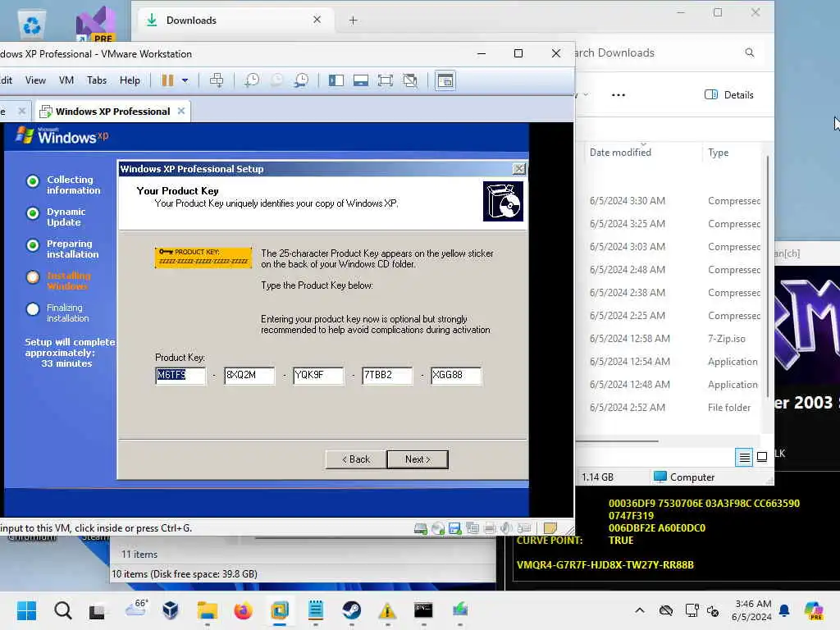Open the View menu in VMware Workstation
This screenshot has height=630, width=840.
click(35, 80)
